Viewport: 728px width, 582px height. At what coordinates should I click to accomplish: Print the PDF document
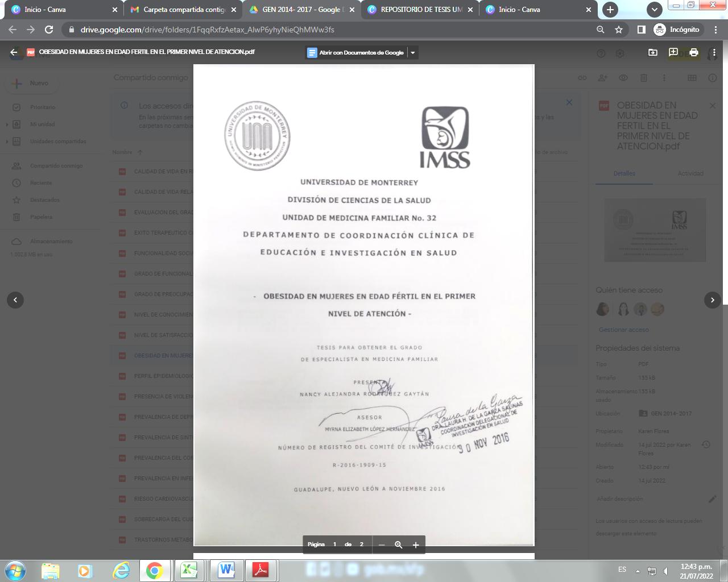693,52
